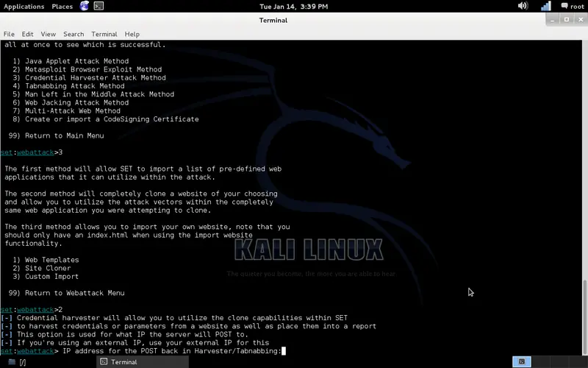This screenshot has width=588, height=368.
Task: Open the Search menu
Action: [x=73, y=34]
